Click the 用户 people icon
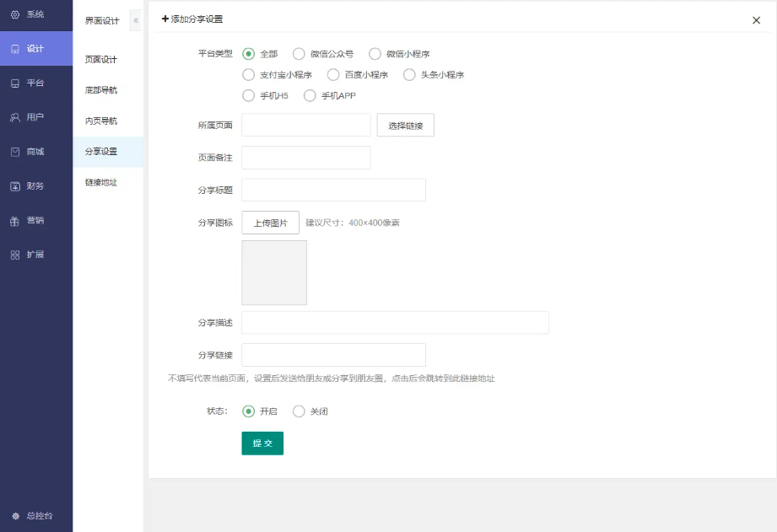 (x=15, y=117)
